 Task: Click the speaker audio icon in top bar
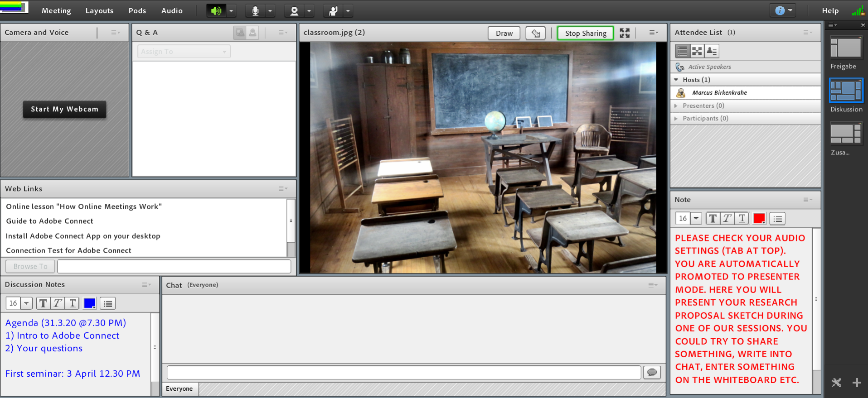pos(216,10)
